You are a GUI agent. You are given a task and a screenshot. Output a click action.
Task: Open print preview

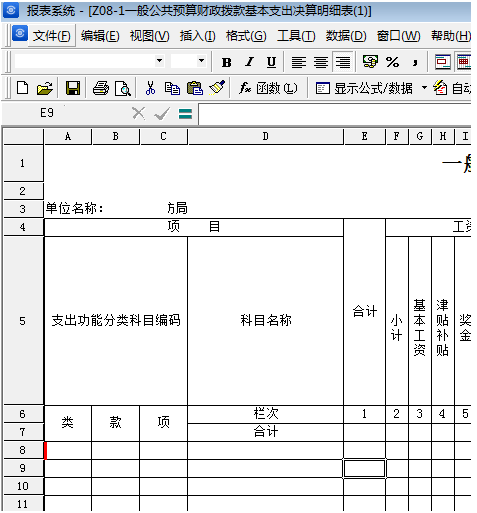[x=123, y=88]
